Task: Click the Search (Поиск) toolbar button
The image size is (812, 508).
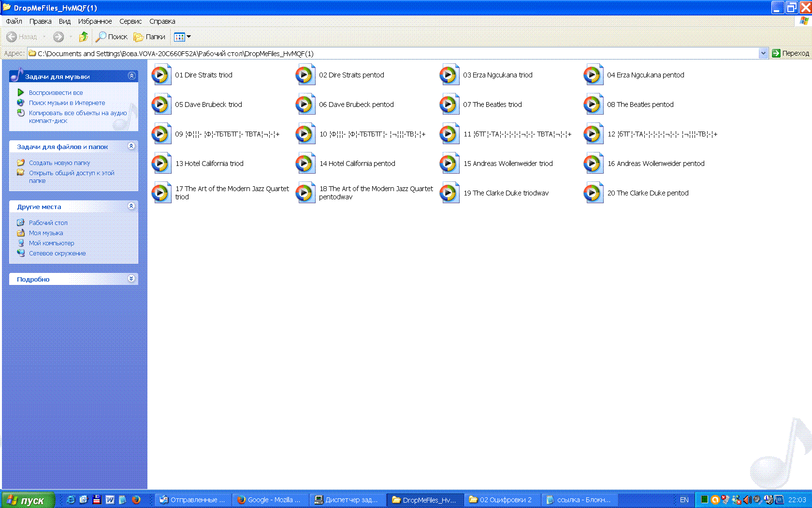Action: pyautogui.click(x=112, y=37)
